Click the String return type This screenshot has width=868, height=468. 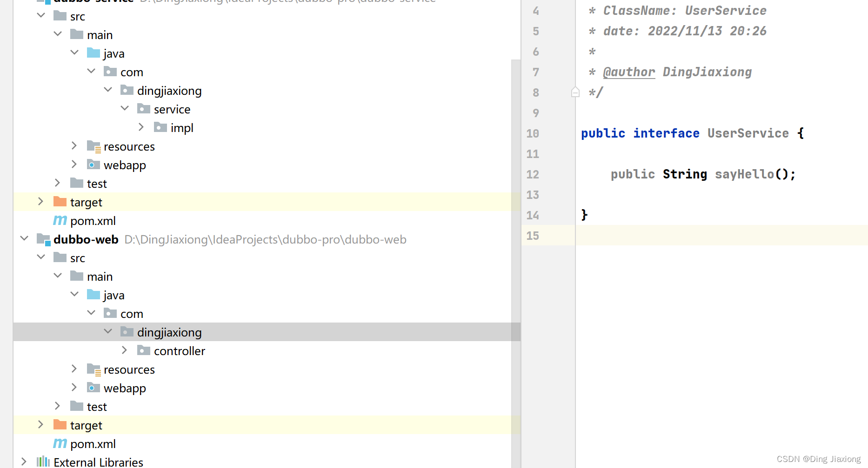click(x=685, y=174)
